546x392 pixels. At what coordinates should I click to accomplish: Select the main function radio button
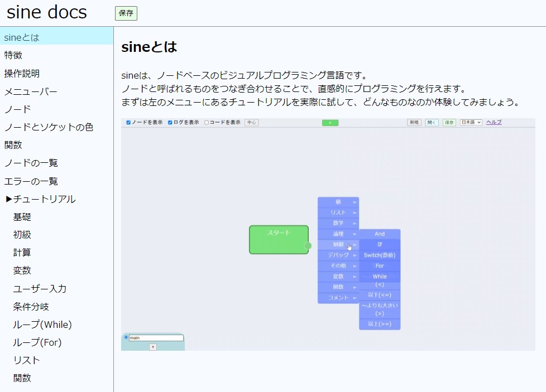pos(126,337)
